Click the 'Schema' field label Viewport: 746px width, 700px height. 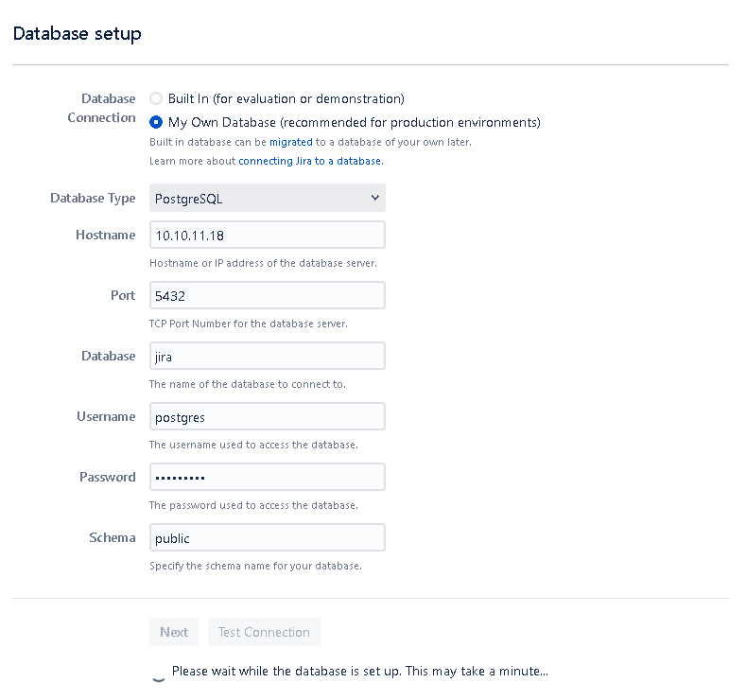pos(113,537)
